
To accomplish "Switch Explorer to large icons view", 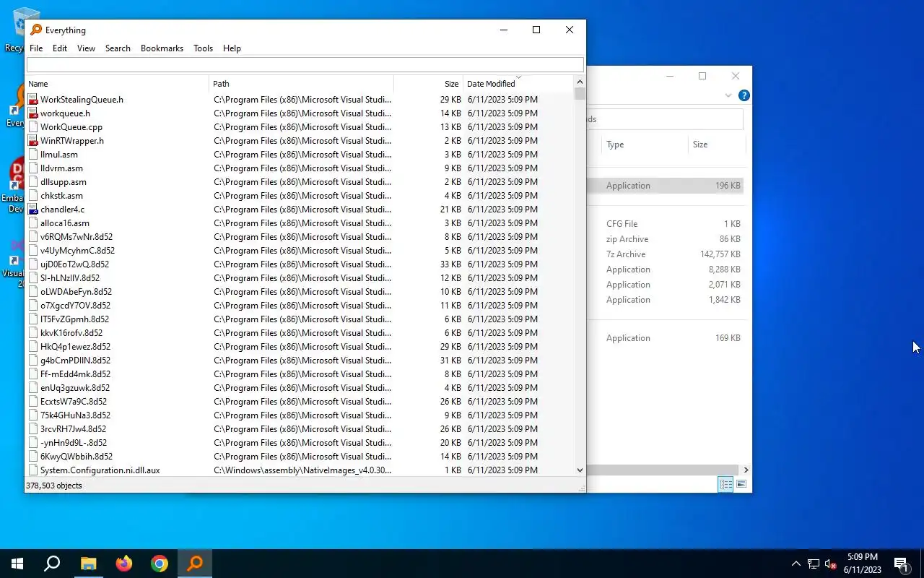I will (x=741, y=485).
